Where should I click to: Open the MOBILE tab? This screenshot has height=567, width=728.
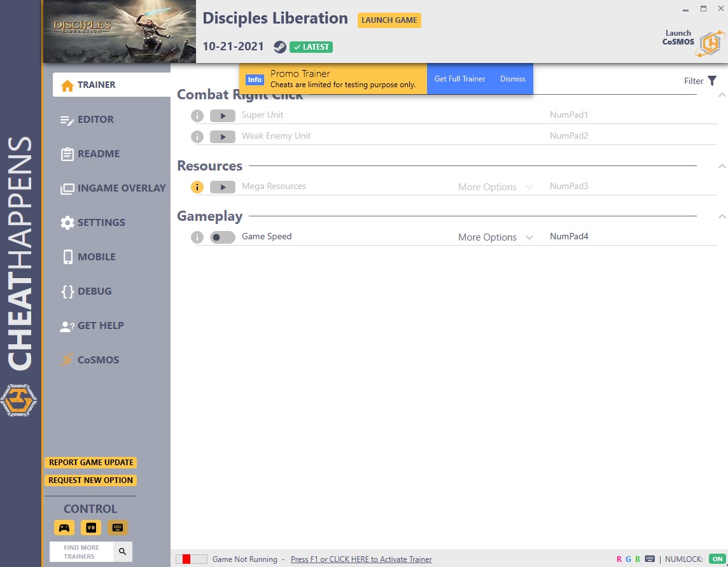(x=89, y=257)
